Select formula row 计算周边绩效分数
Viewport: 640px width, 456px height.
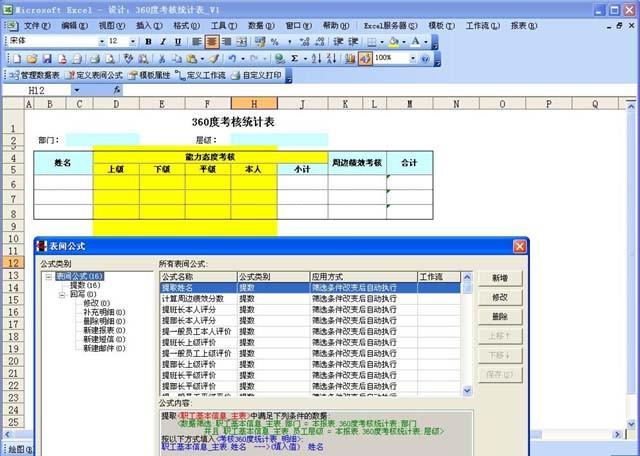(x=310, y=299)
